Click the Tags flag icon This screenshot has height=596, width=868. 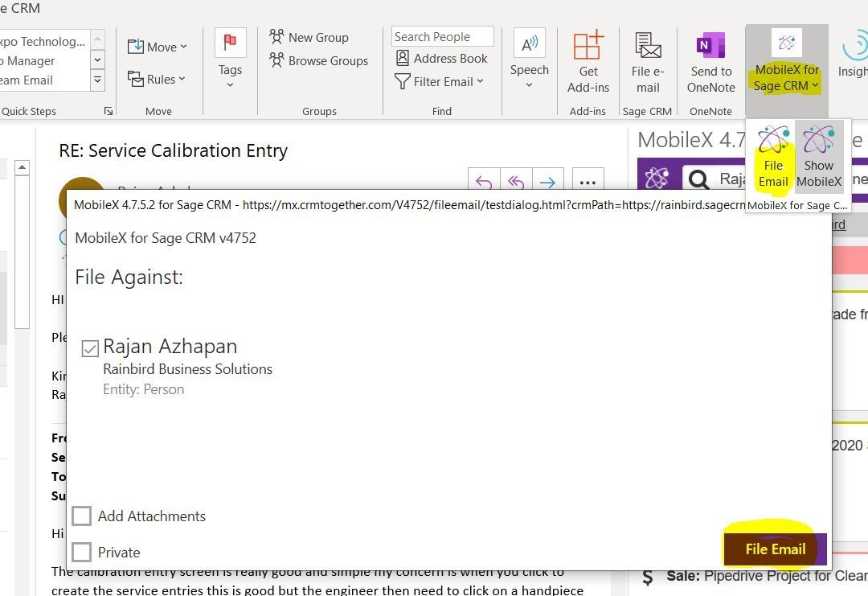231,42
